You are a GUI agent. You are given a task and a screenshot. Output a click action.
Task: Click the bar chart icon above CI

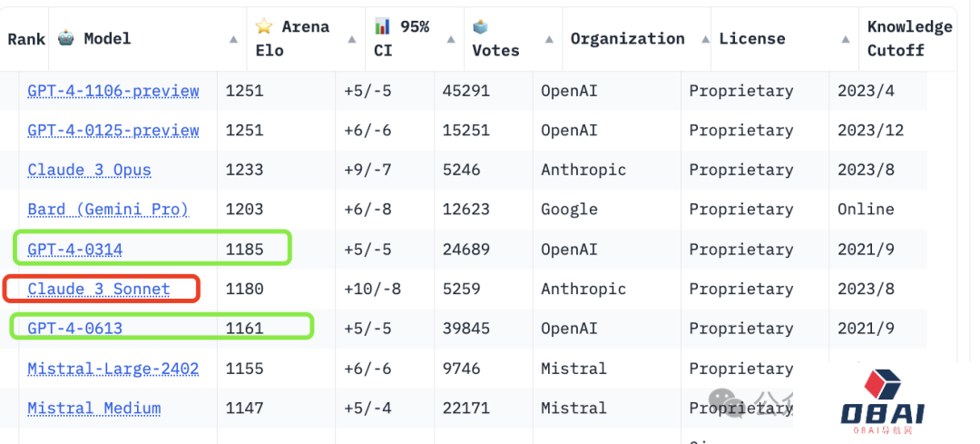pyautogui.click(x=382, y=26)
